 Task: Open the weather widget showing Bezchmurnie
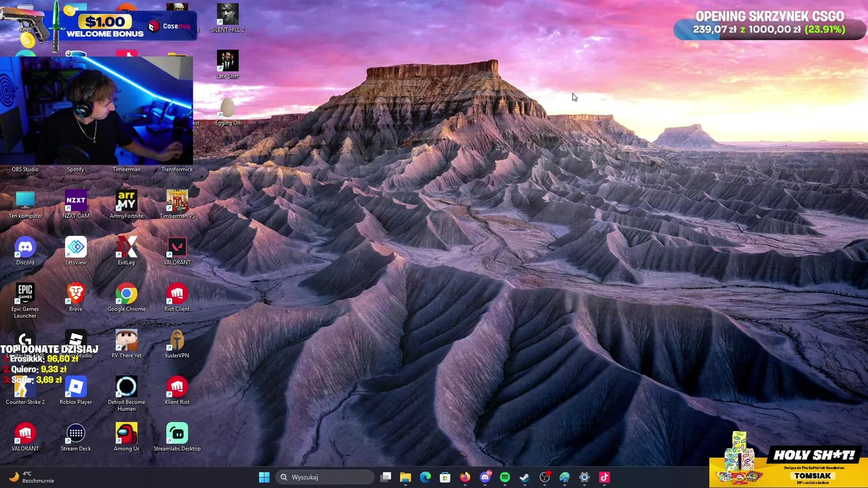tap(31, 477)
